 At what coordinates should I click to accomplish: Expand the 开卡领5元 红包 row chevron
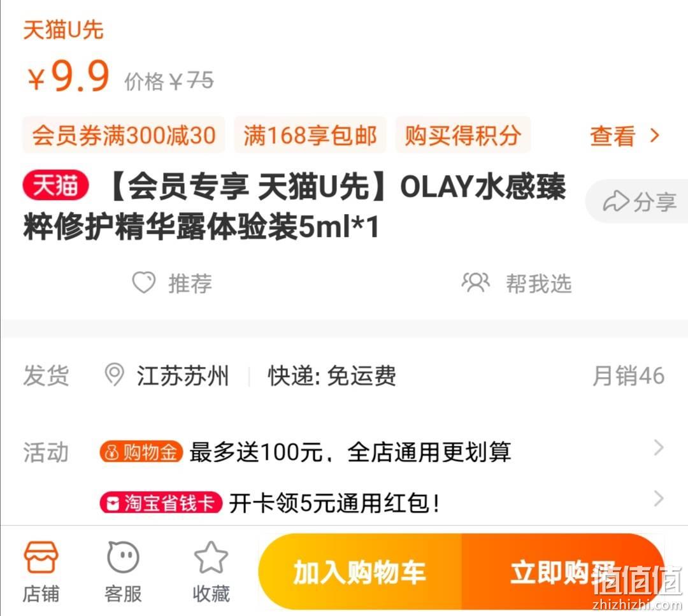658,499
